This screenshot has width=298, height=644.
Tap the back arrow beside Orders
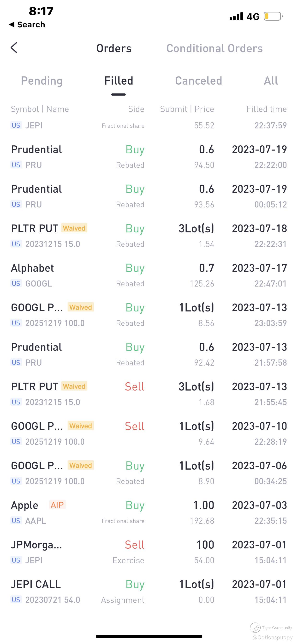click(14, 48)
